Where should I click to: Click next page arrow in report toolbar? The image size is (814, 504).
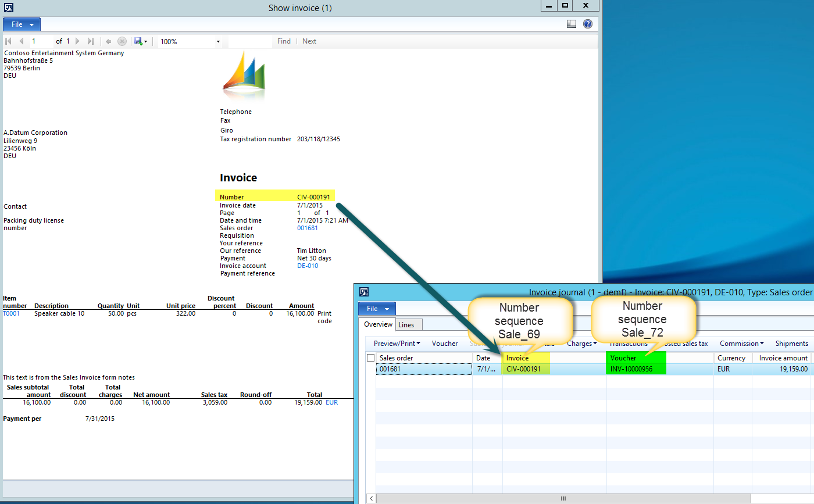(x=77, y=41)
